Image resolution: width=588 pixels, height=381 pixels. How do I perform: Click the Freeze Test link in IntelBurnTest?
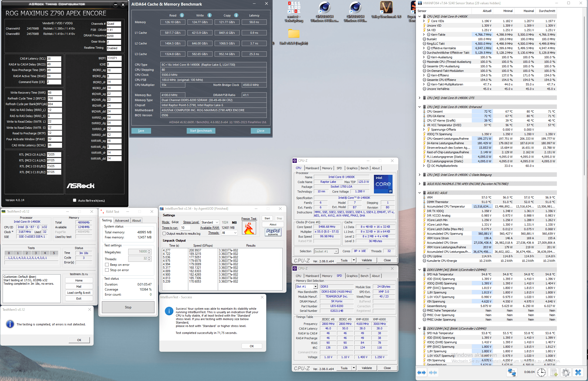click(249, 219)
